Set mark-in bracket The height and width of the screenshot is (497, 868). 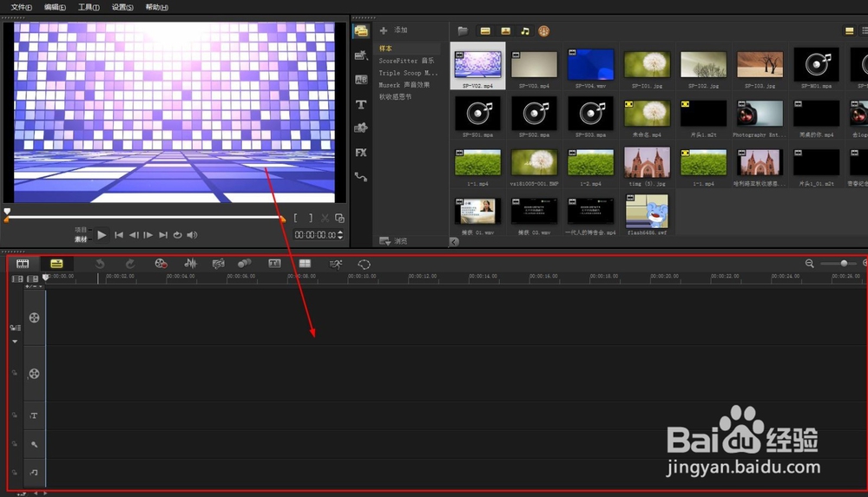[296, 218]
